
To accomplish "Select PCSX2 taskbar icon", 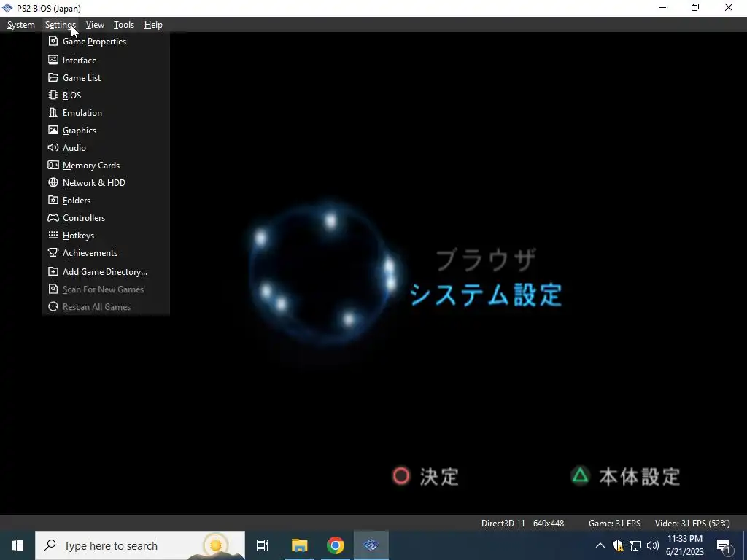I will coord(371,545).
